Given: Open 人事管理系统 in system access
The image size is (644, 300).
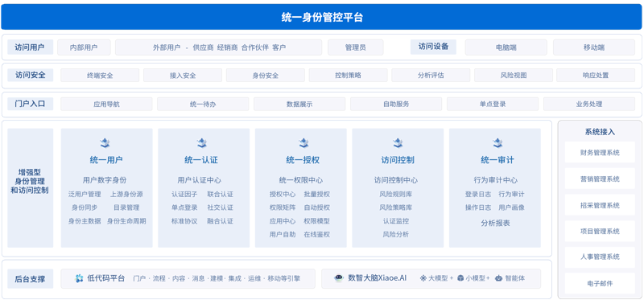Looking at the screenshot, I should (600, 257).
